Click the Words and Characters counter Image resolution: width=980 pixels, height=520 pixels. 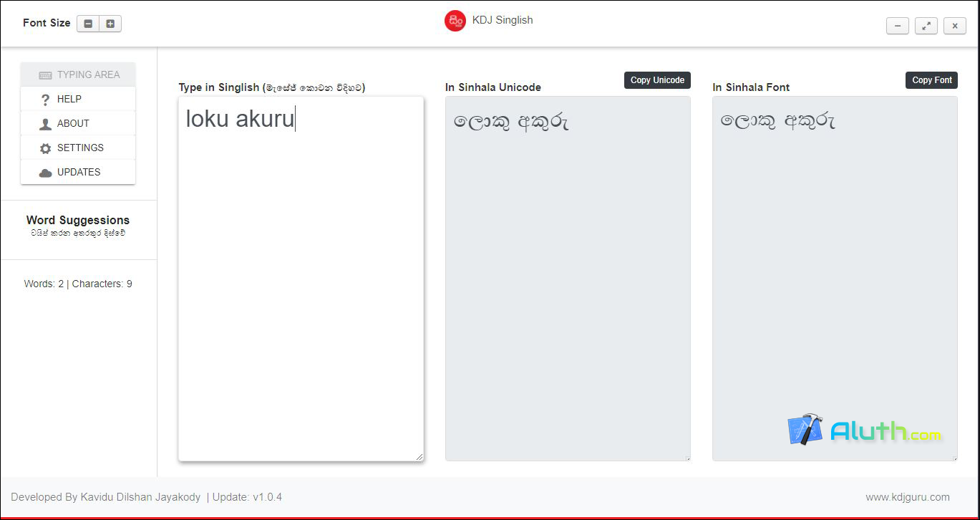[78, 284]
